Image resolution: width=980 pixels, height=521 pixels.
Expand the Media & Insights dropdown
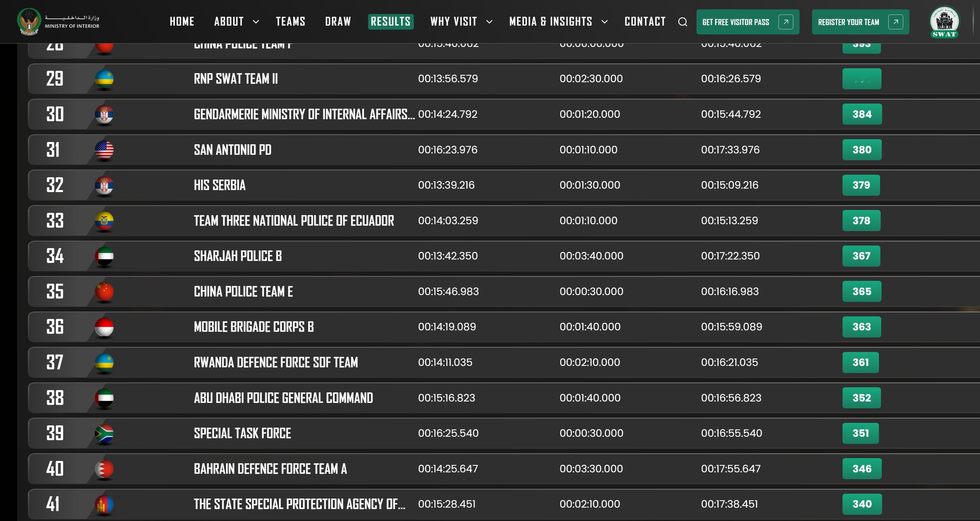[558, 22]
